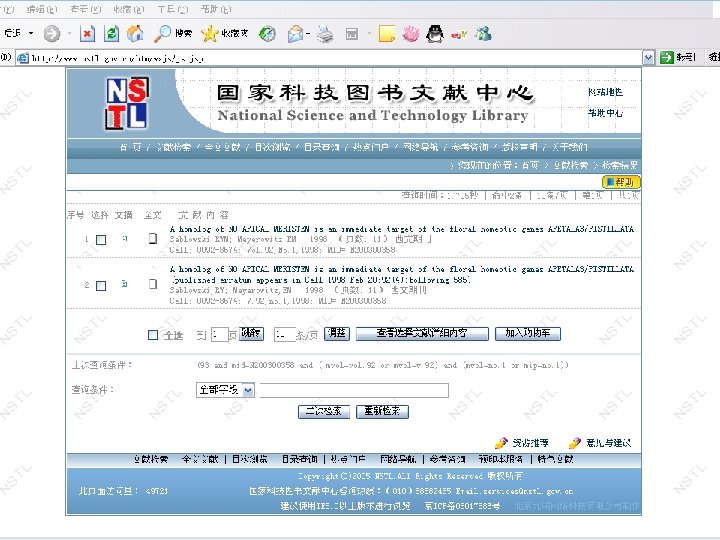Click the 调整 adjust button
The height and width of the screenshot is (540, 720).
coord(337,333)
